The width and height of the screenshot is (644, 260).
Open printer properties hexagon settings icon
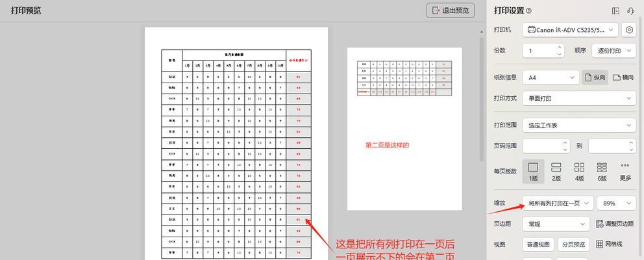coord(629,30)
